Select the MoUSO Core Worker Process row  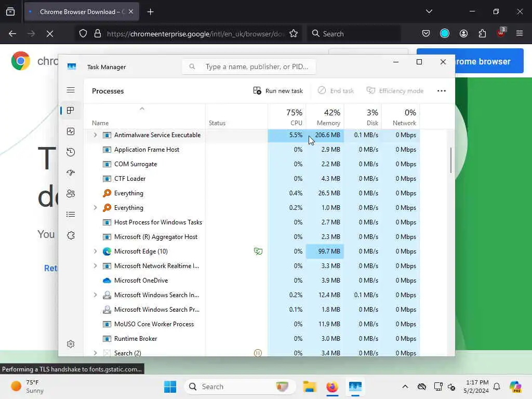[x=252, y=324]
